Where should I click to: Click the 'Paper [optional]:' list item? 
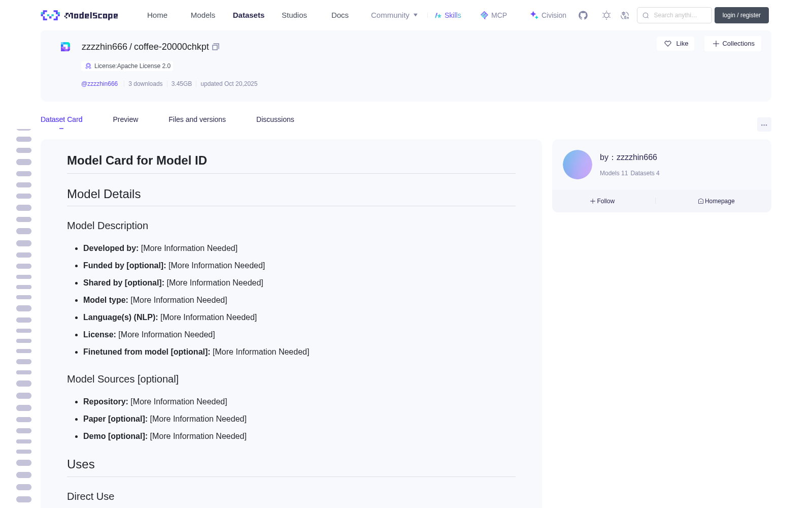tap(165, 419)
